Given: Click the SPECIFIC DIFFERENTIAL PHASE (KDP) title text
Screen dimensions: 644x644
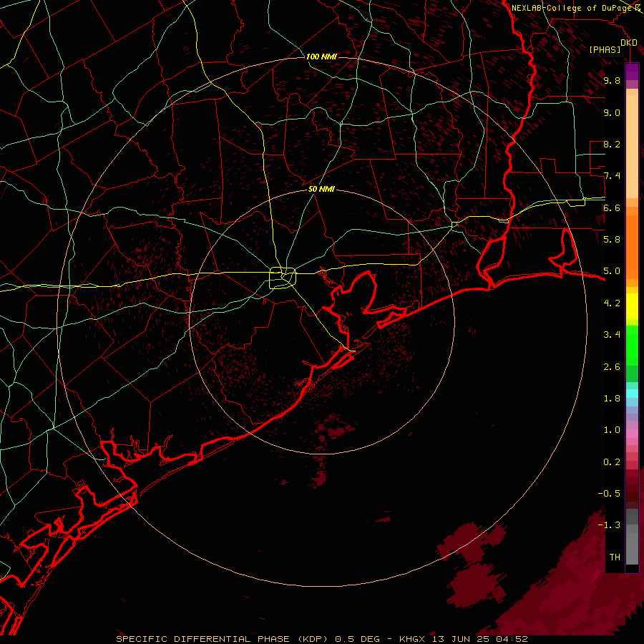Looking at the screenshot, I should pos(223,639).
